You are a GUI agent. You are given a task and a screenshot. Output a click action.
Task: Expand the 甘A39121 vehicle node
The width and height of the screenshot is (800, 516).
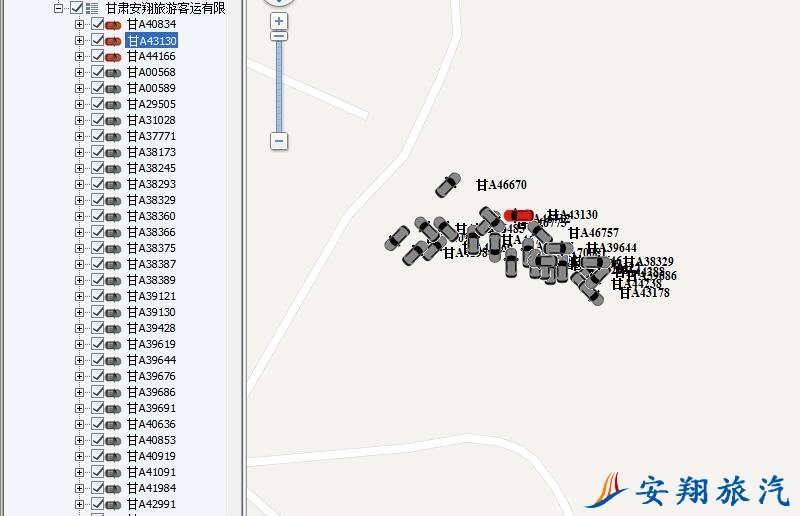coord(80,296)
